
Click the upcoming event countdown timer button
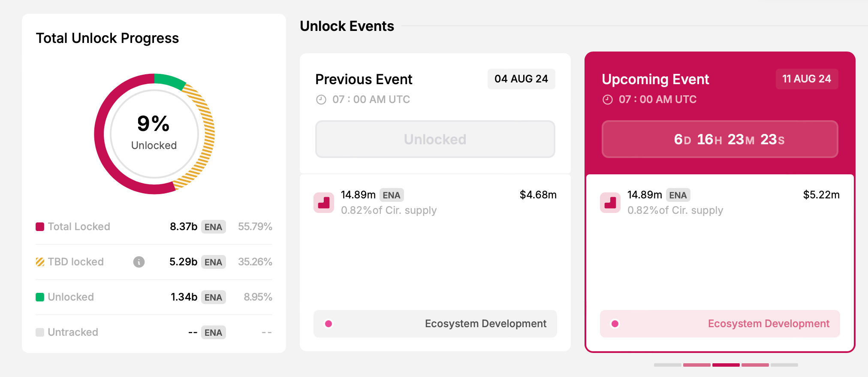tap(720, 139)
